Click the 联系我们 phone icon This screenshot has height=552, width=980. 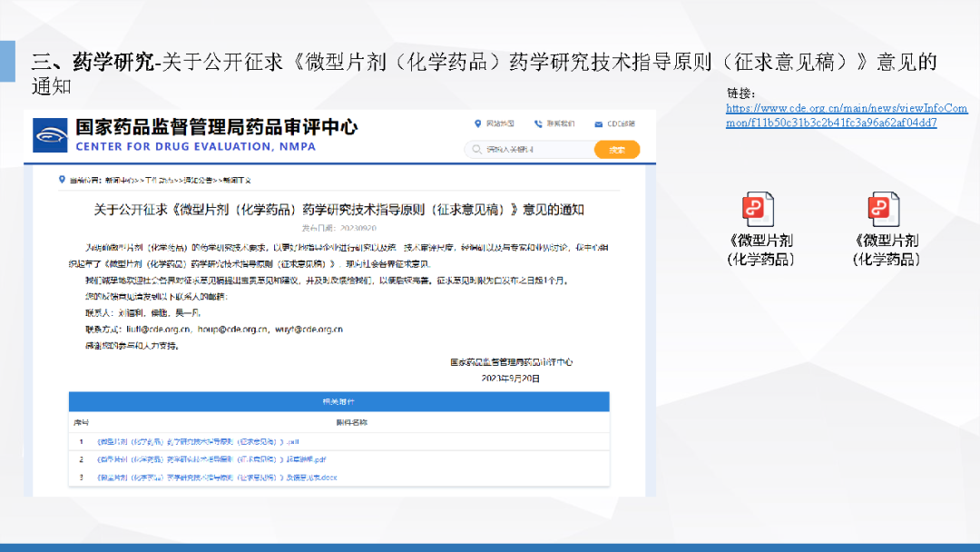(x=538, y=124)
